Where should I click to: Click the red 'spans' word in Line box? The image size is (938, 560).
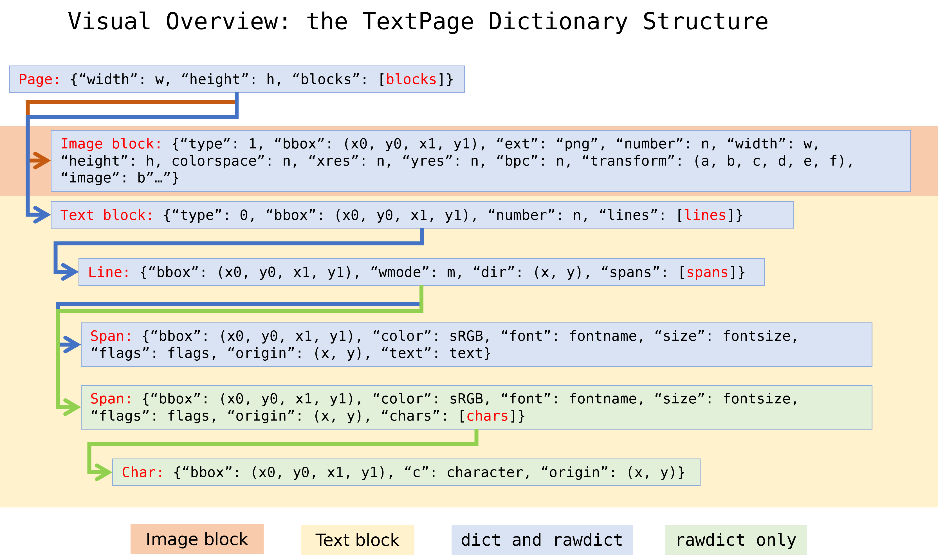(x=707, y=272)
